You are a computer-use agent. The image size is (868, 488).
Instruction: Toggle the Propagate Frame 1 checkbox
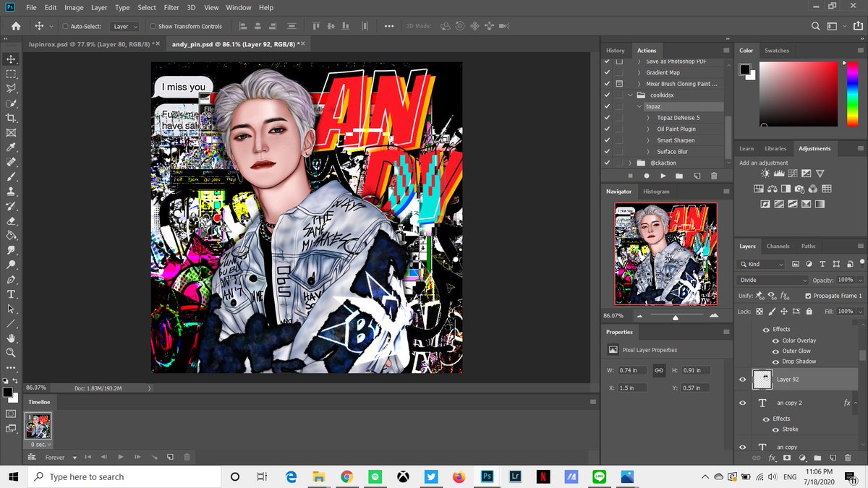[808, 296]
